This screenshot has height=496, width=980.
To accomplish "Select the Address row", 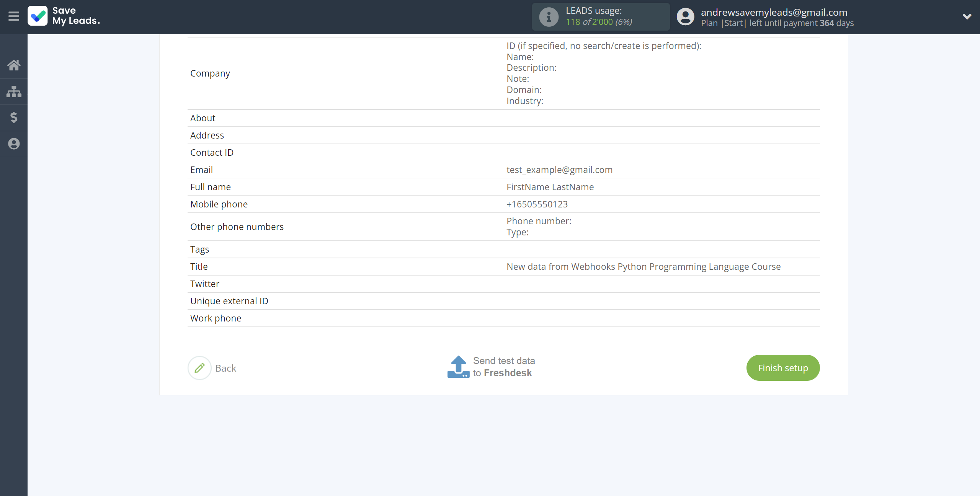I will [x=503, y=135].
